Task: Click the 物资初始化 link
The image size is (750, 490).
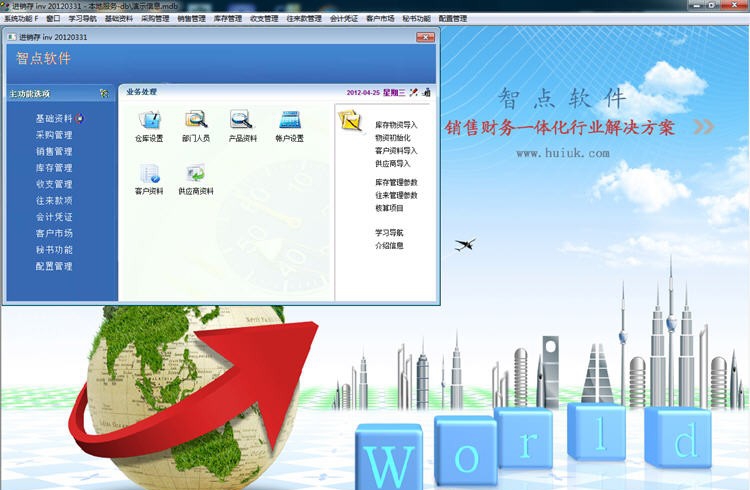Action: tap(393, 138)
